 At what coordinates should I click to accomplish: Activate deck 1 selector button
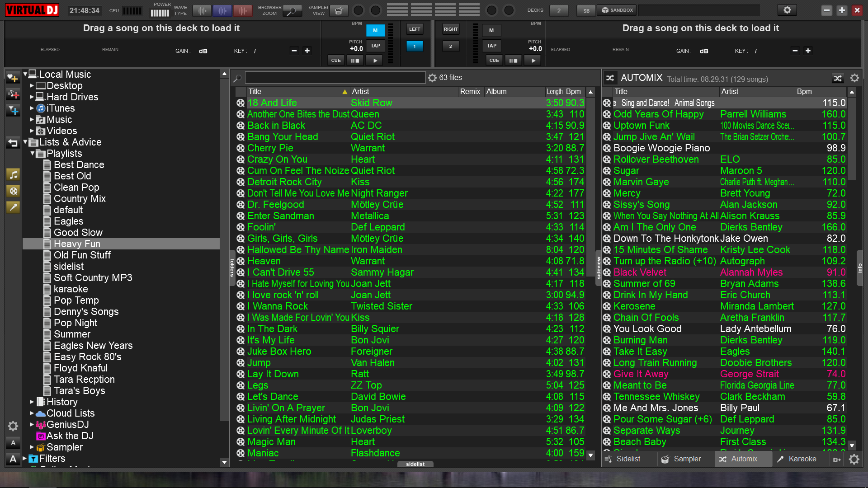coord(415,46)
